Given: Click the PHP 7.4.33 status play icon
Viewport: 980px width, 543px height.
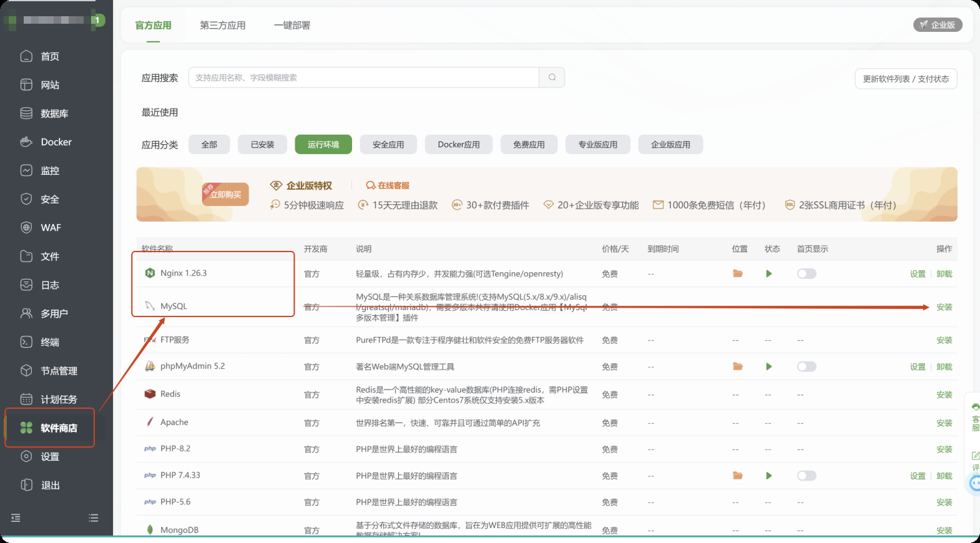Looking at the screenshot, I should click(769, 476).
